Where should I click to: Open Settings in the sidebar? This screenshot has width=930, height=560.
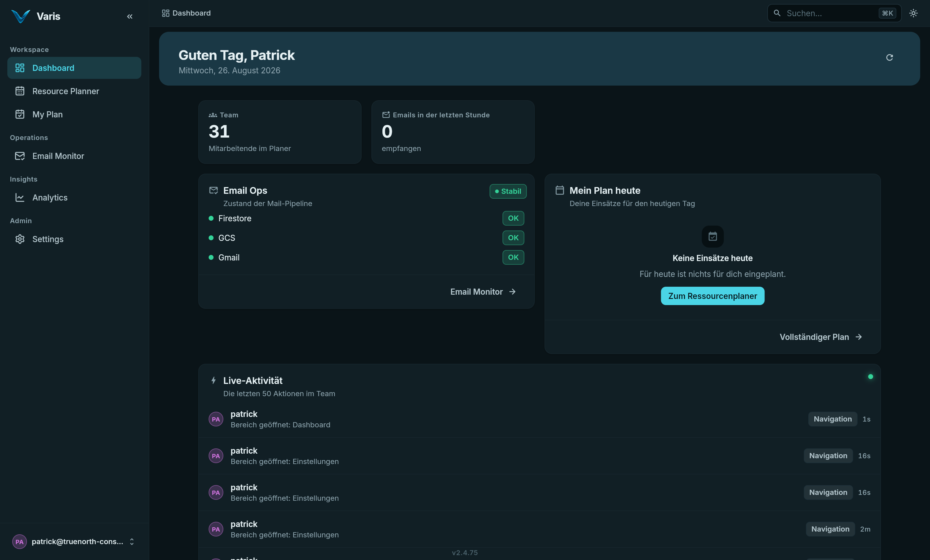point(74,239)
